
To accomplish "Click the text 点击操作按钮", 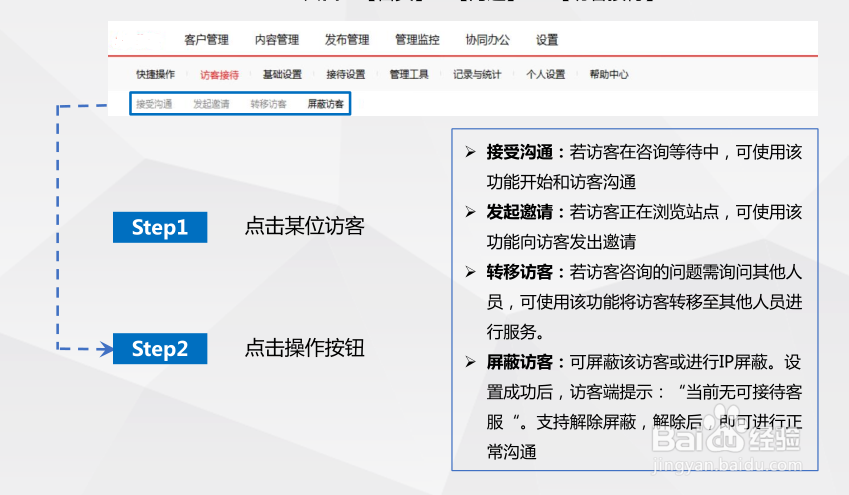I will [305, 348].
